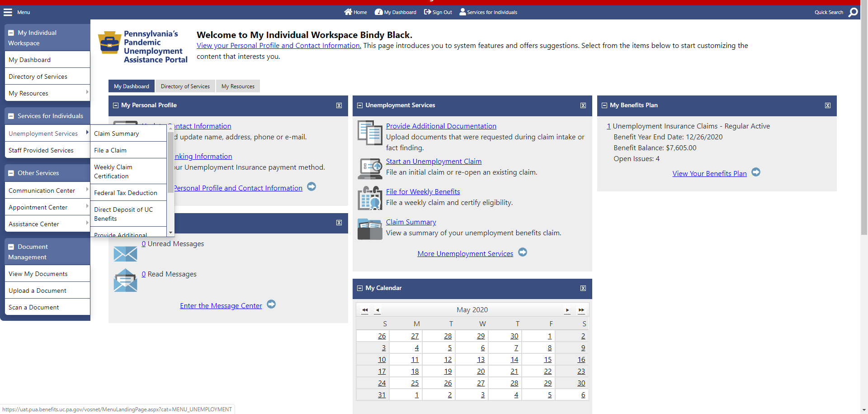Click the Start an Unemployment Claim icon

click(370, 168)
